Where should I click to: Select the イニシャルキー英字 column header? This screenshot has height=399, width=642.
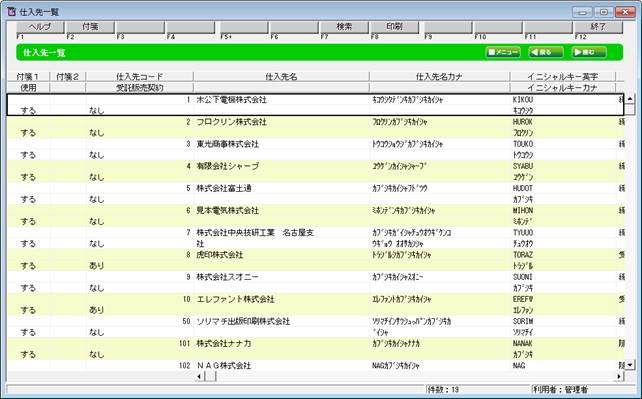[x=563, y=77]
